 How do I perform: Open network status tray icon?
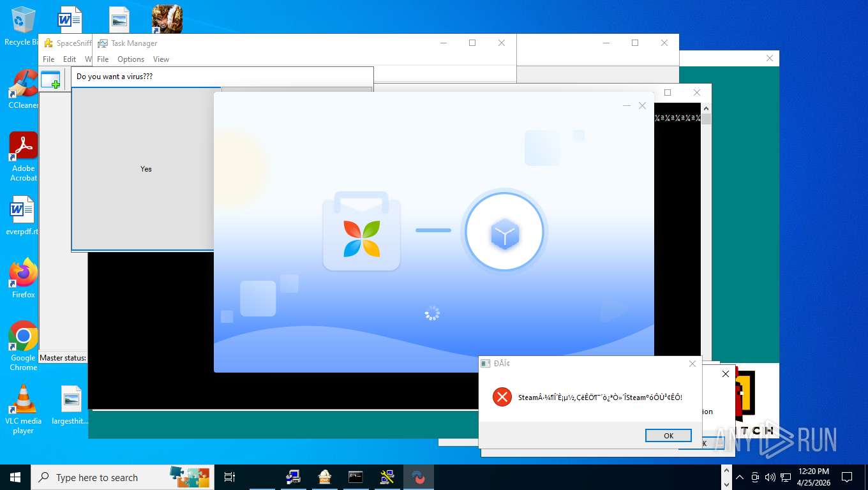[786, 477]
